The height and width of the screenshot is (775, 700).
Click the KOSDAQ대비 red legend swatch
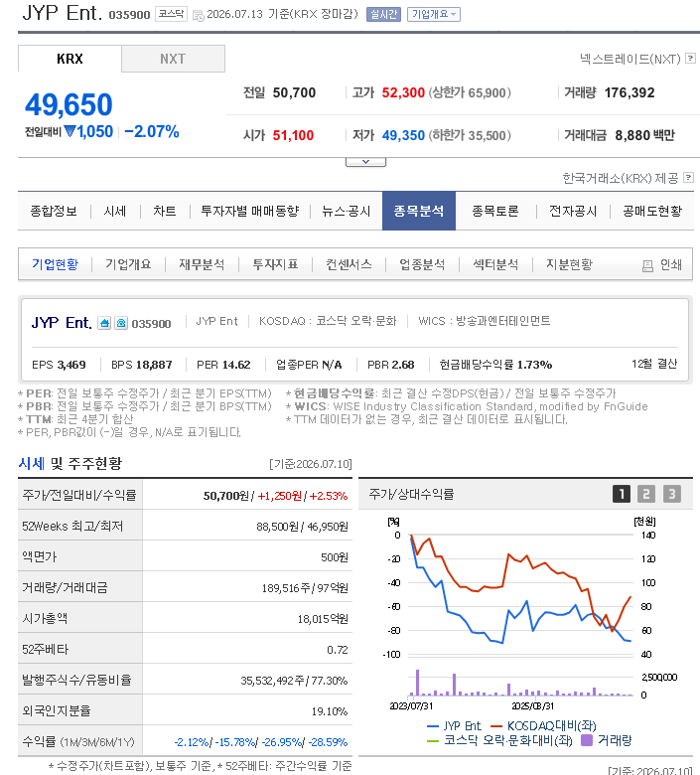click(x=496, y=726)
